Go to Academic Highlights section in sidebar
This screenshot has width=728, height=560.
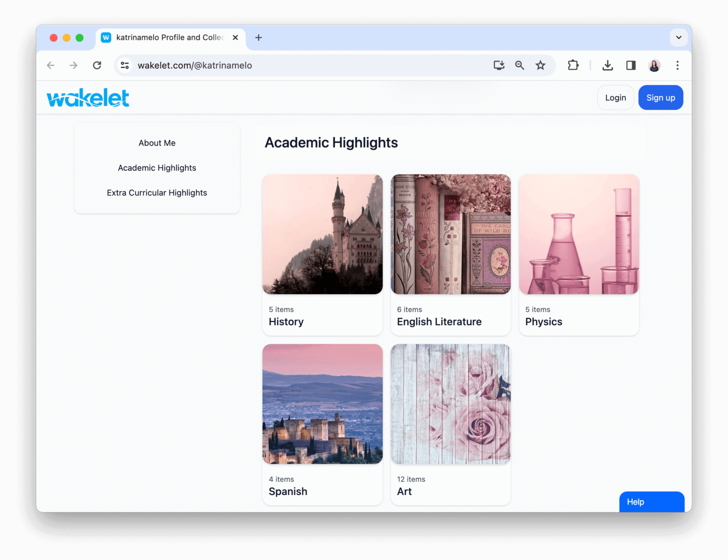157,168
